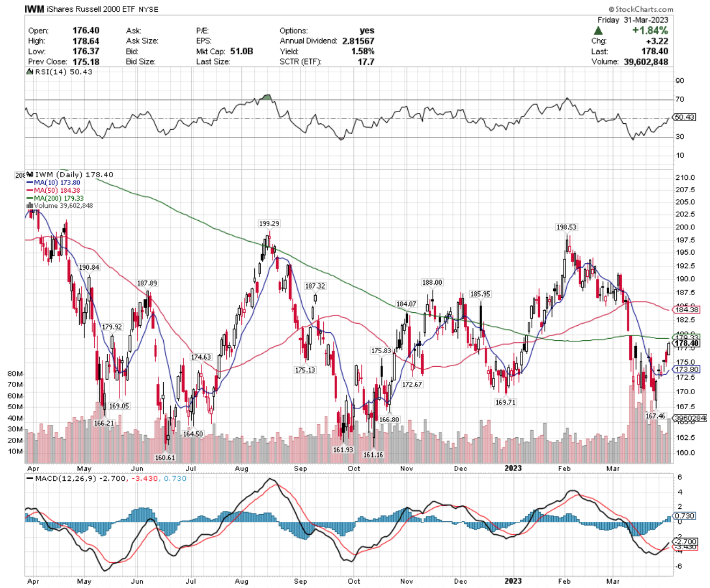The width and height of the screenshot is (710, 588).
Task: Click the 161.16 October low label
Action: click(x=373, y=455)
